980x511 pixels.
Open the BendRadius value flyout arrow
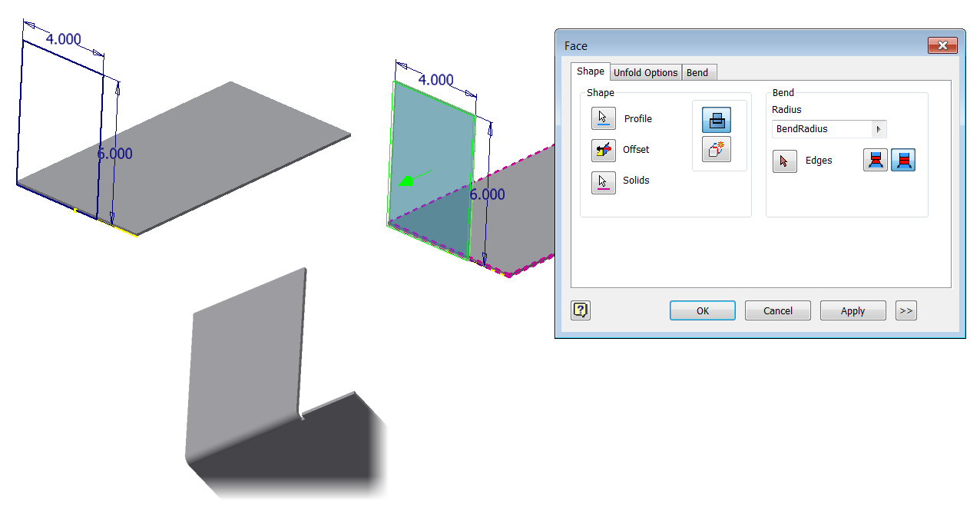880,128
